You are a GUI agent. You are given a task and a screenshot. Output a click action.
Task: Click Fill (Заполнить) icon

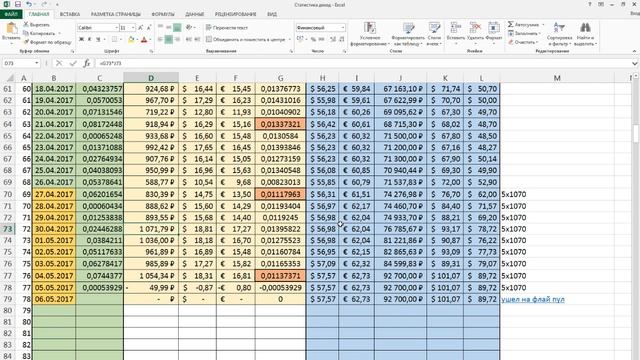pos(511,33)
